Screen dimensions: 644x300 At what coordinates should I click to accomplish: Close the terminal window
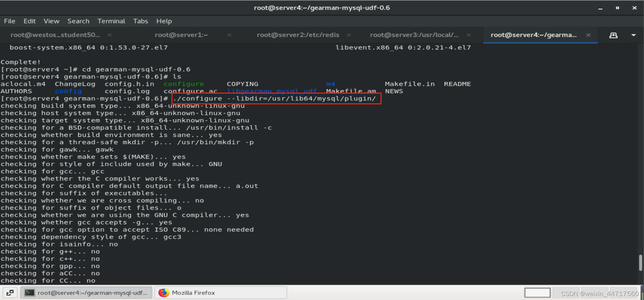pos(634,8)
